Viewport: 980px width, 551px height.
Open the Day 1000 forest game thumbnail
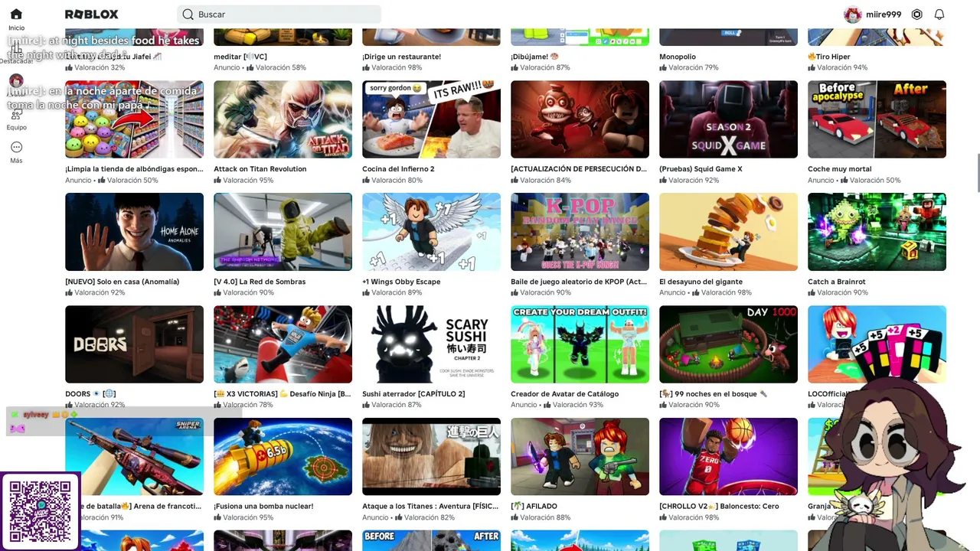(x=728, y=344)
